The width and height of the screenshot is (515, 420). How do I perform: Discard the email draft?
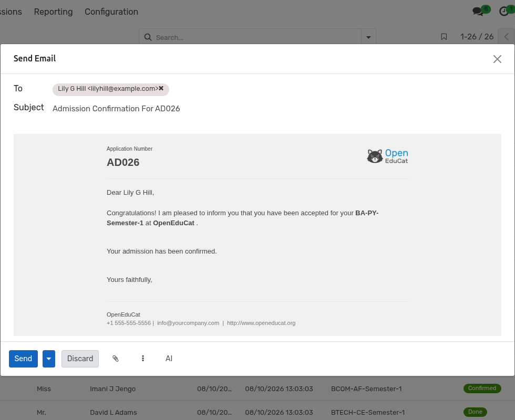pos(80,359)
